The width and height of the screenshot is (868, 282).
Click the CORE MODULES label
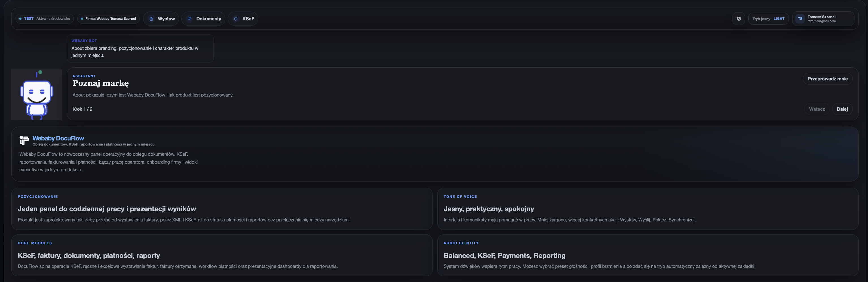35,243
